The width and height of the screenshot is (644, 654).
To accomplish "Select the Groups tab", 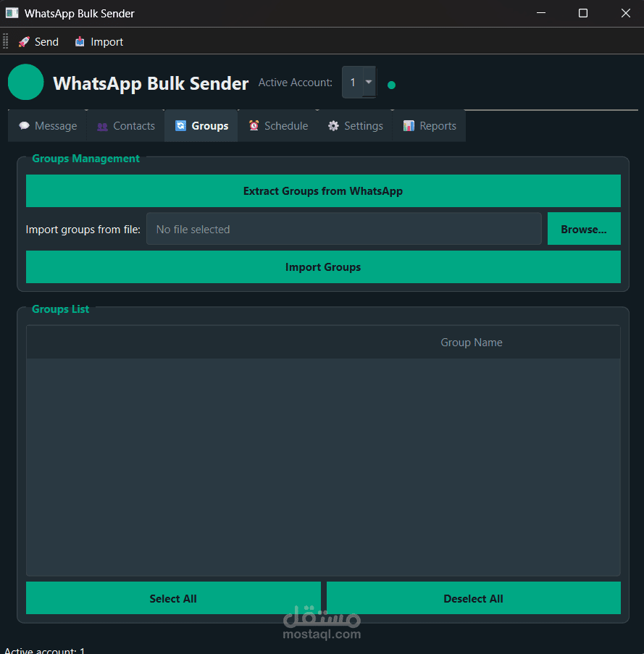I will tap(201, 126).
